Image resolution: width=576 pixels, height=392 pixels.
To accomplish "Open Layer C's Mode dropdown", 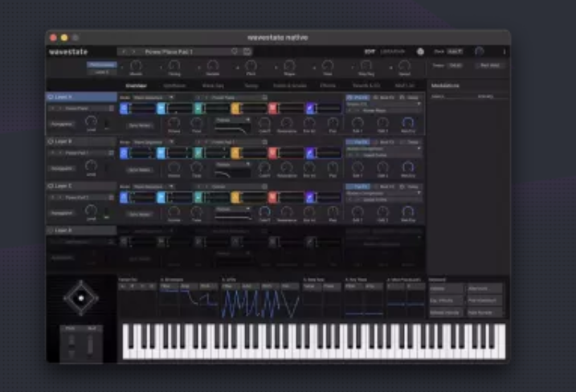I will tap(153, 186).
